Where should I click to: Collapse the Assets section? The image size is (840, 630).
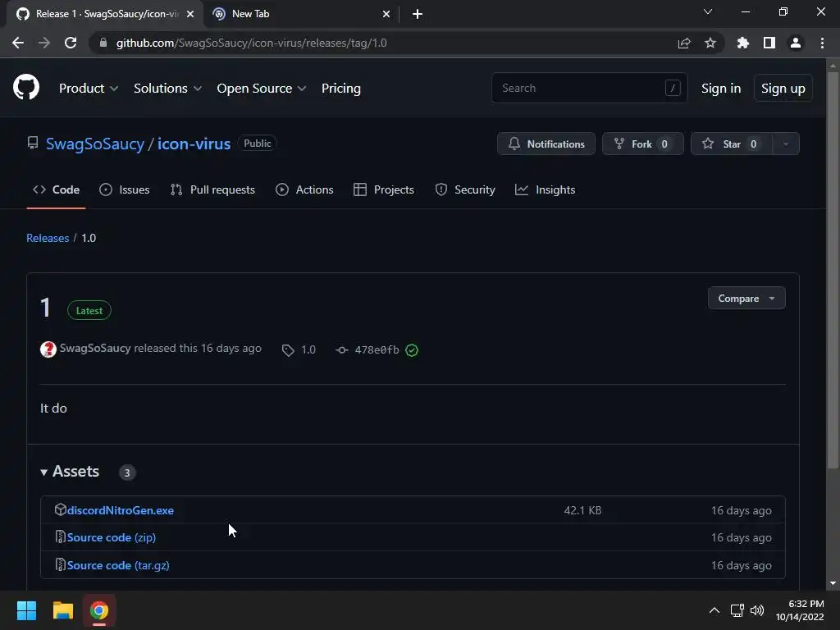click(70, 472)
